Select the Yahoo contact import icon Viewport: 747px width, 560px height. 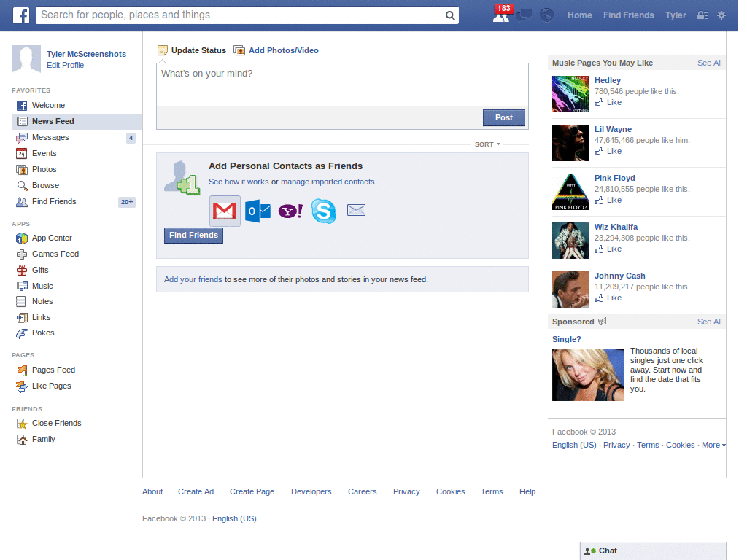point(290,211)
